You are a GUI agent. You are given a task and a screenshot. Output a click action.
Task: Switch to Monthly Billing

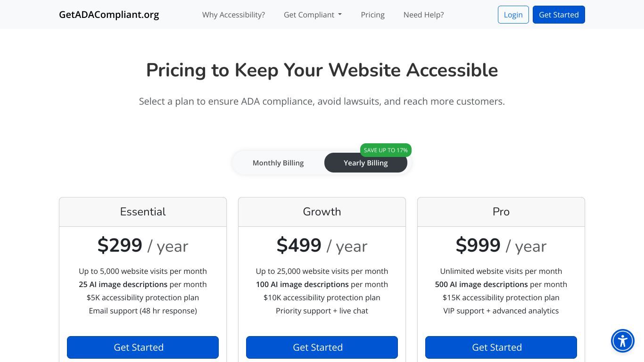click(278, 163)
